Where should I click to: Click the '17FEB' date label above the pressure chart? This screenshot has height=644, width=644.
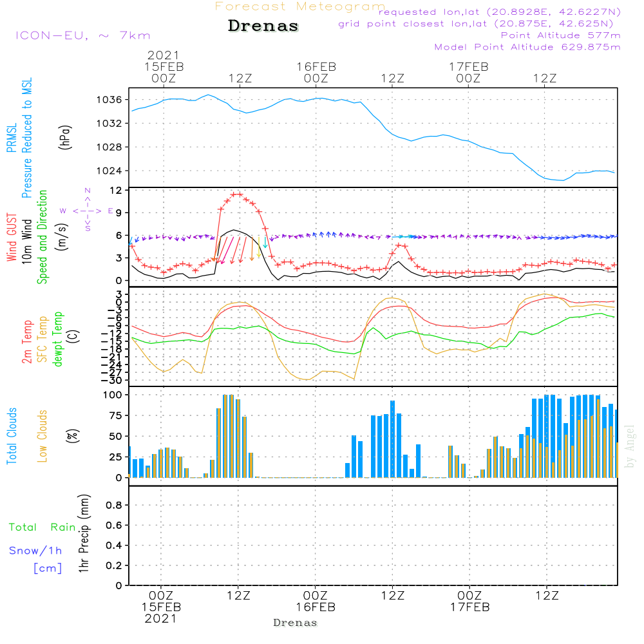point(469,66)
